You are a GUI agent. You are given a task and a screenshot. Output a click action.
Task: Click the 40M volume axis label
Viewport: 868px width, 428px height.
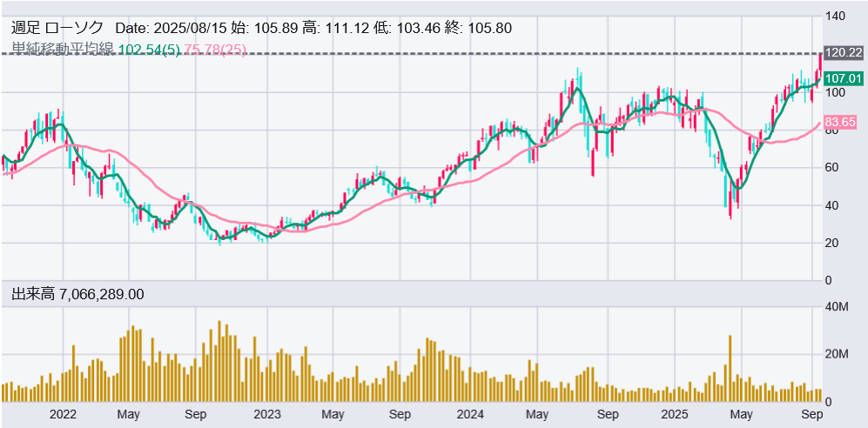pyautogui.click(x=837, y=307)
